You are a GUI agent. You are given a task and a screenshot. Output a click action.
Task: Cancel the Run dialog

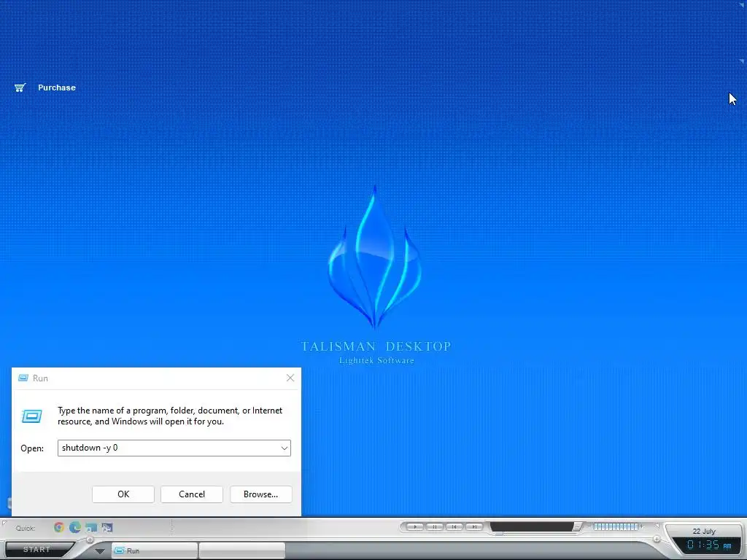[192, 494]
